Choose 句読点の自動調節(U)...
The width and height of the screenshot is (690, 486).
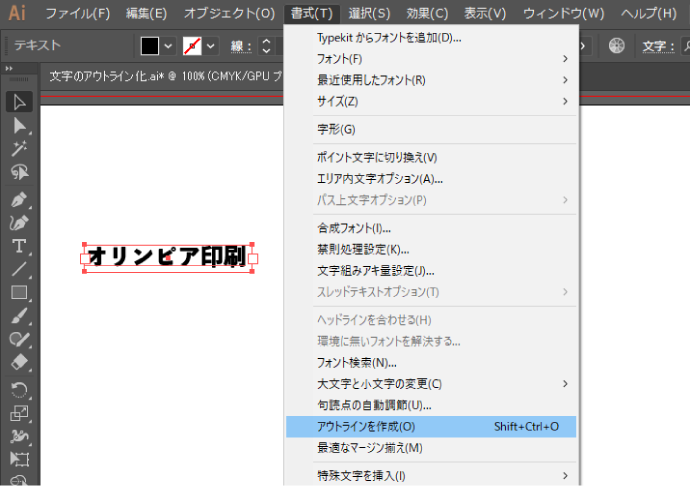431,405
